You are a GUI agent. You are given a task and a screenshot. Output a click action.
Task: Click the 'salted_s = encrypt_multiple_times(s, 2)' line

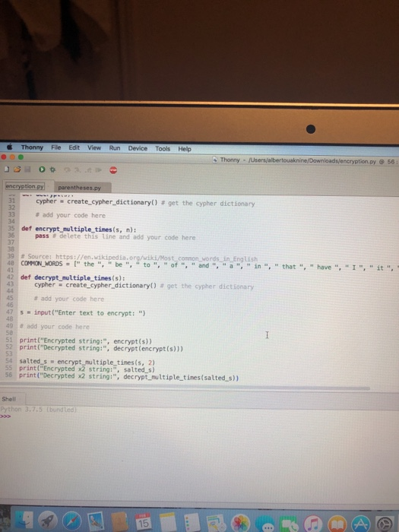click(87, 362)
